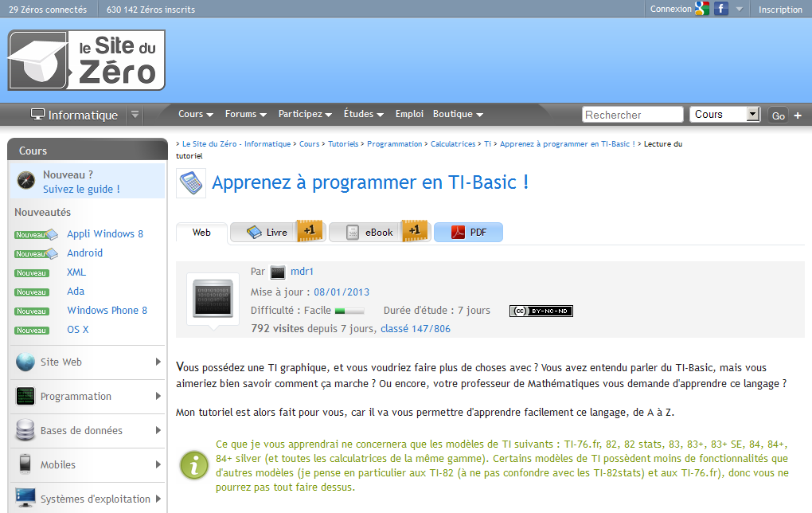Expand the Site Web category arrow
812x513 pixels.
158,362
